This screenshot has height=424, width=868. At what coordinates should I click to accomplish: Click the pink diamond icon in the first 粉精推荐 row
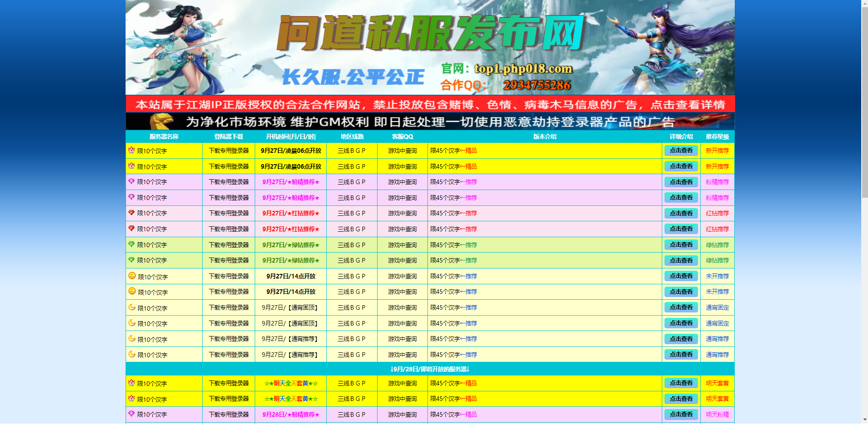[x=131, y=181]
